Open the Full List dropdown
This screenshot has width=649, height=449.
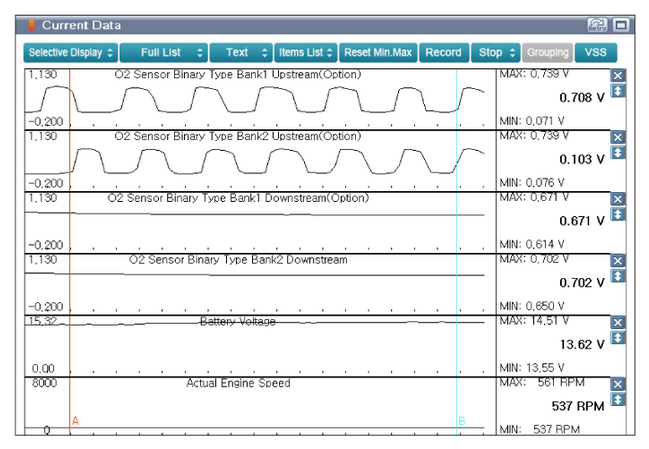163,53
